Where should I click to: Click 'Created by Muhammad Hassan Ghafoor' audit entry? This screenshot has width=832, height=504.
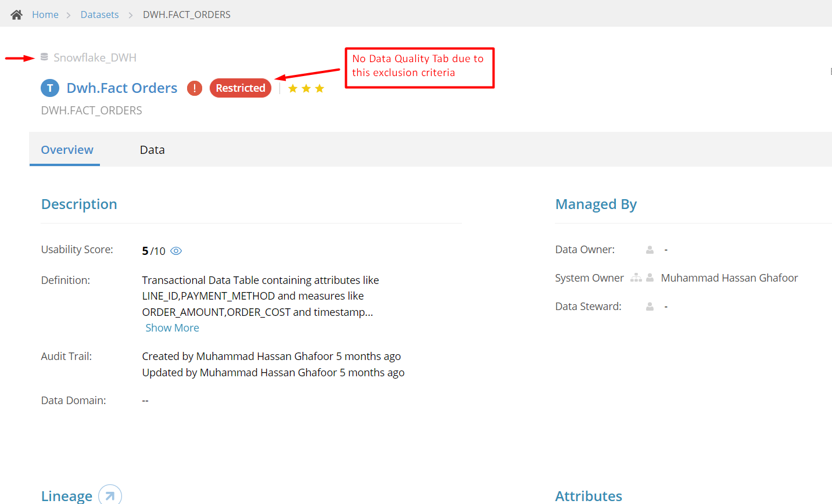tap(271, 356)
